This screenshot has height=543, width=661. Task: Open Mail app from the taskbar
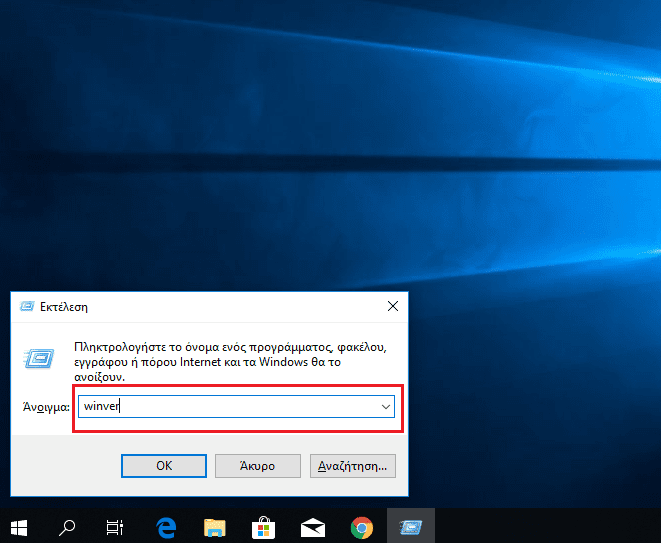click(313, 527)
